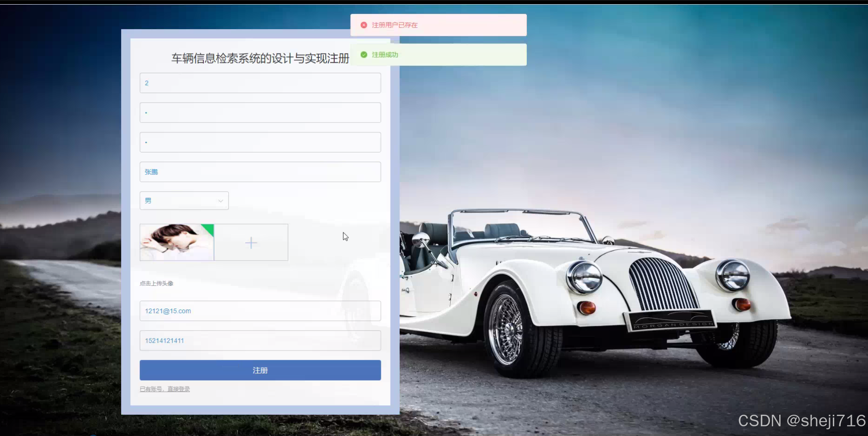Click the phone field 15214121411
Image resolution: width=868 pixels, height=436 pixels.
(260, 340)
